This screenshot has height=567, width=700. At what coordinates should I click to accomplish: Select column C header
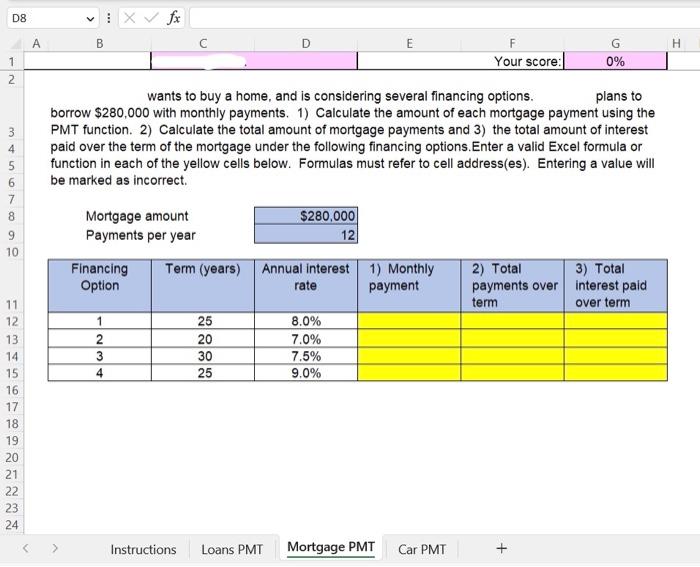click(x=203, y=43)
